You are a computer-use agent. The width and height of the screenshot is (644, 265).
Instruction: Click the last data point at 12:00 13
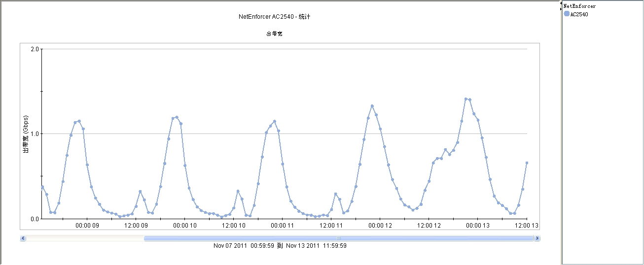coord(527,163)
